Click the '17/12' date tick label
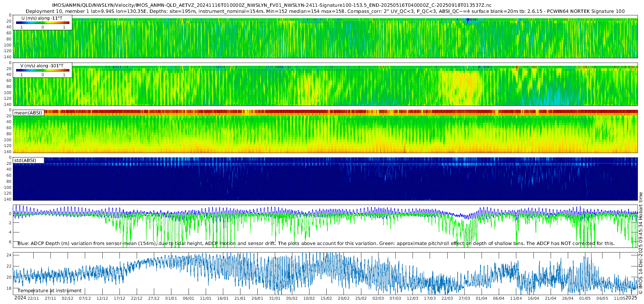The image size is (644, 304). pyautogui.click(x=119, y=298)
